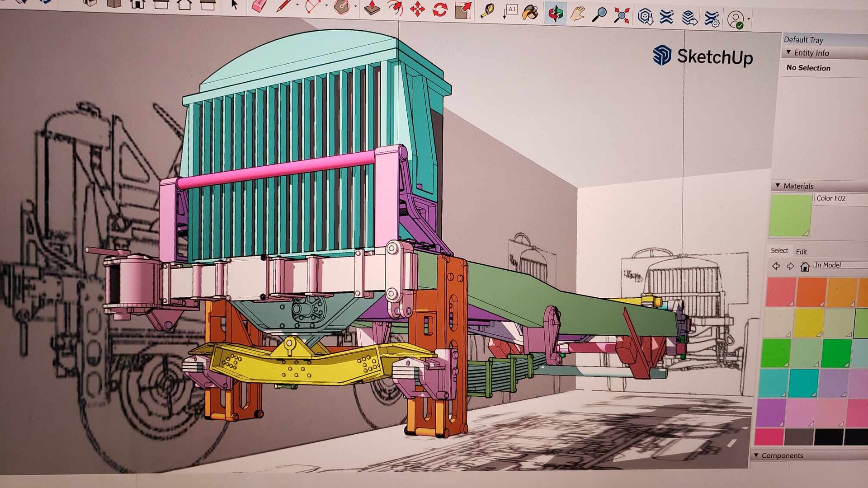Click Zoom Extents to fit the model
This screenshot has width=868, height=488.
pyautogui.click(x=622, y=14)
